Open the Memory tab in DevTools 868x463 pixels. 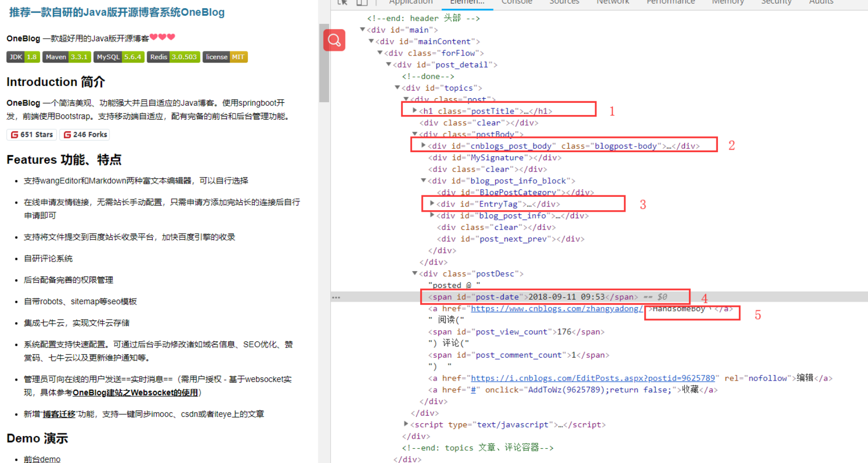pos(728,3)
